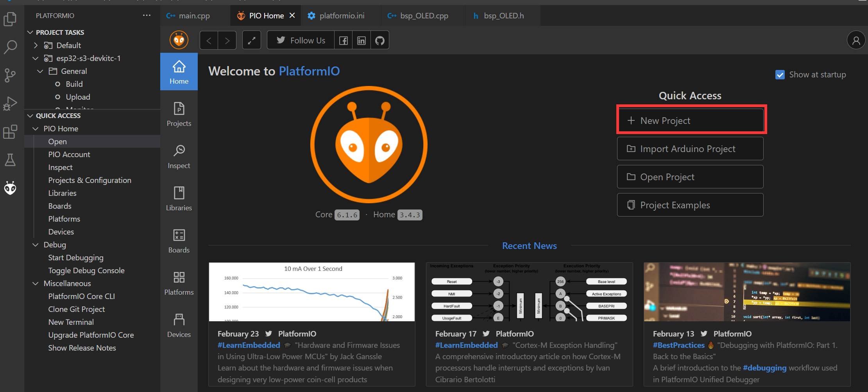
Task: Click the PLATFORMIO panel more actions ellipsis
Action: coord(147,16)
